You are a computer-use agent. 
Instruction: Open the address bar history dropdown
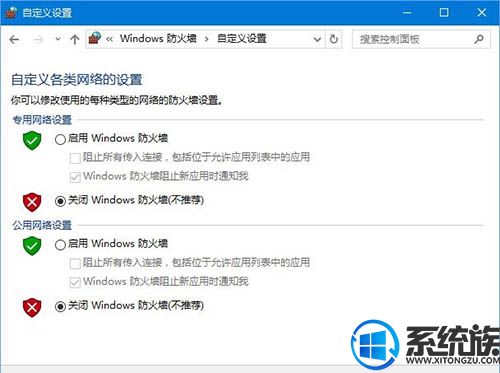pyautogui.click(x=317, y=39)
